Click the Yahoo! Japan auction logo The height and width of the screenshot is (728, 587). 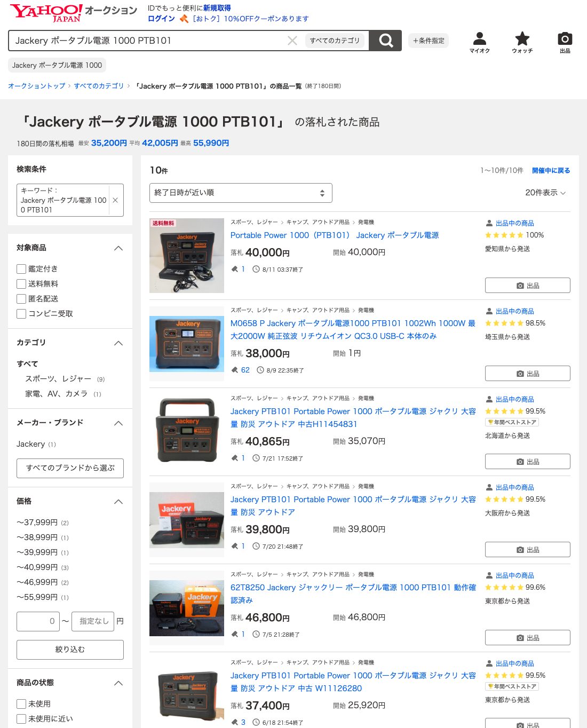tap(74, 13)
